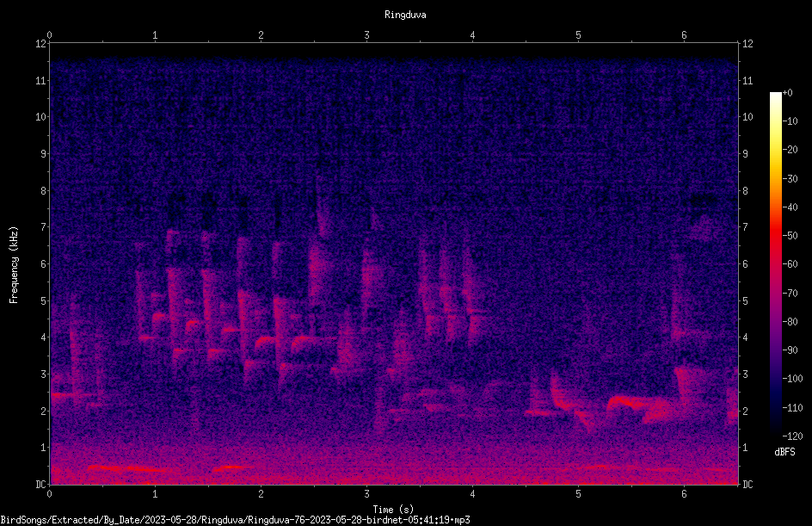Screen dimensions: 812x526
Task: Click the -120 label on color scale
Action: (x=793, y=436)
